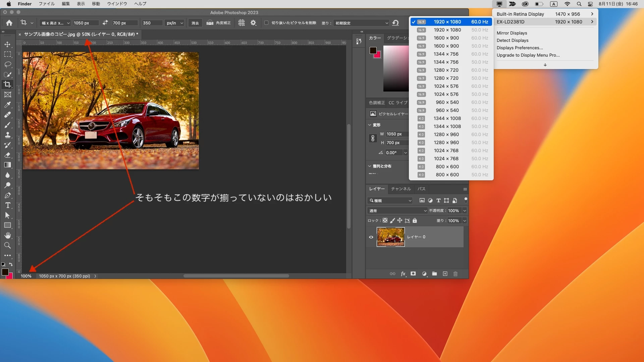Select the Horizontal Type tool
Image resolution: width=644 pixels, height=362 pixels.
point(7,205)
